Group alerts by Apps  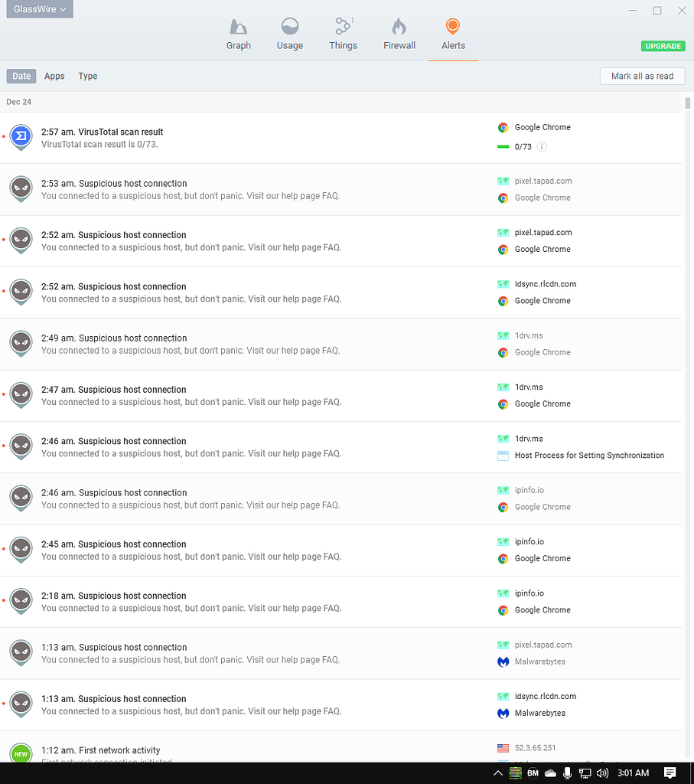coord(54,77)
